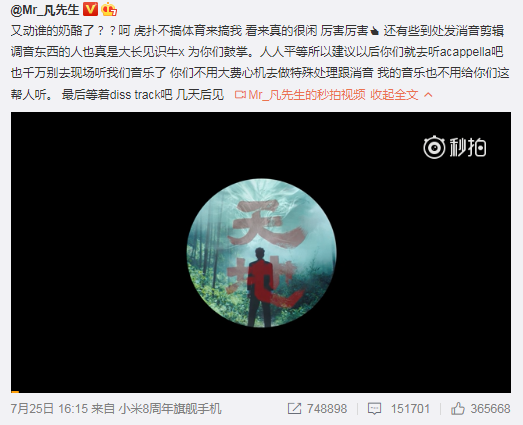Screen dimensions: 523x425
Task: Click the thumbs-up like icon
Action: [458, 409]
